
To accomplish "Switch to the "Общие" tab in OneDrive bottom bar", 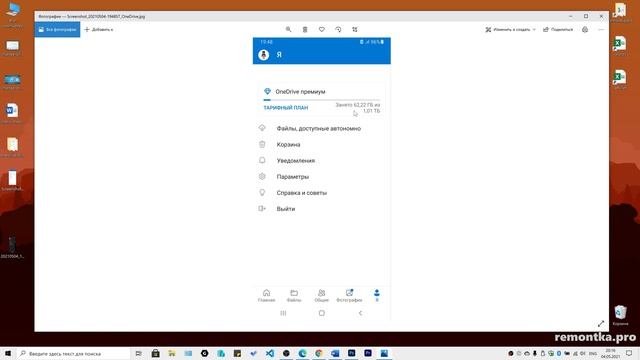I will (x=322, y=296).
